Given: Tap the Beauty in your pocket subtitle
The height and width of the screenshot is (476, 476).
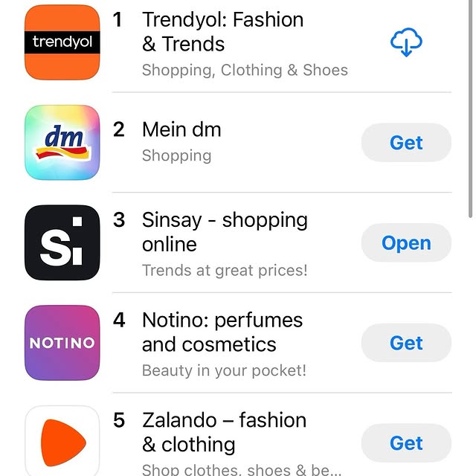Looking at the screenshot, I should [x=224, y=370].
